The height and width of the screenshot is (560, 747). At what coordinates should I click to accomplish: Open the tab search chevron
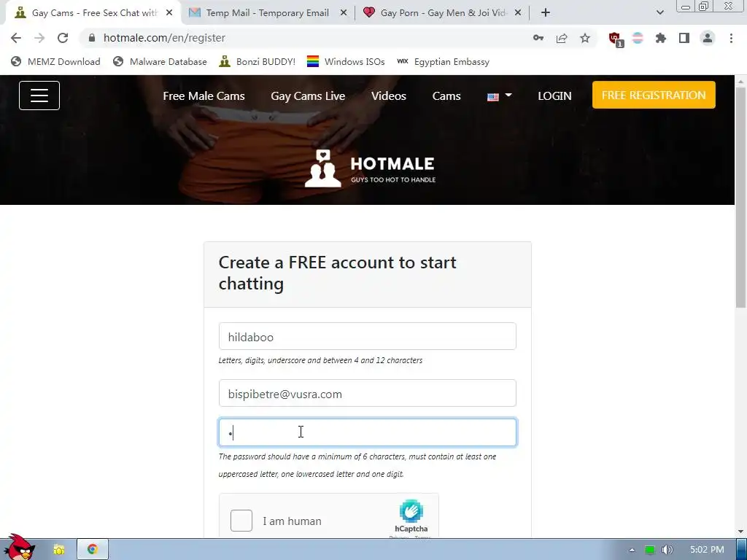659,13
